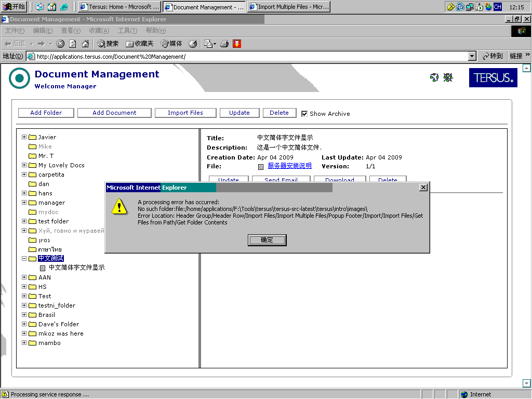Open the 工具(T) menu
Viewport: 532px width, 399px height.
tap(127, 31)
